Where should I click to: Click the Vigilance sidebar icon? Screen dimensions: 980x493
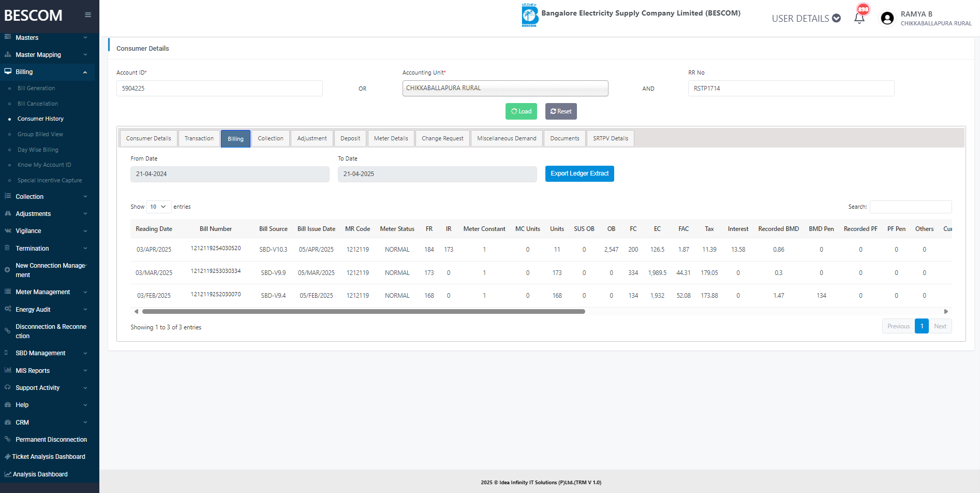tap(8, 230)
